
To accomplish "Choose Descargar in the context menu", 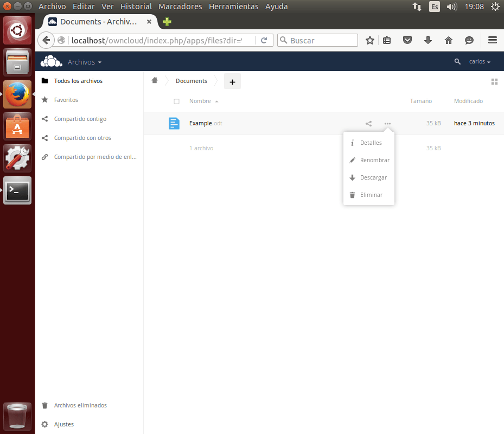I will point(369,177).
